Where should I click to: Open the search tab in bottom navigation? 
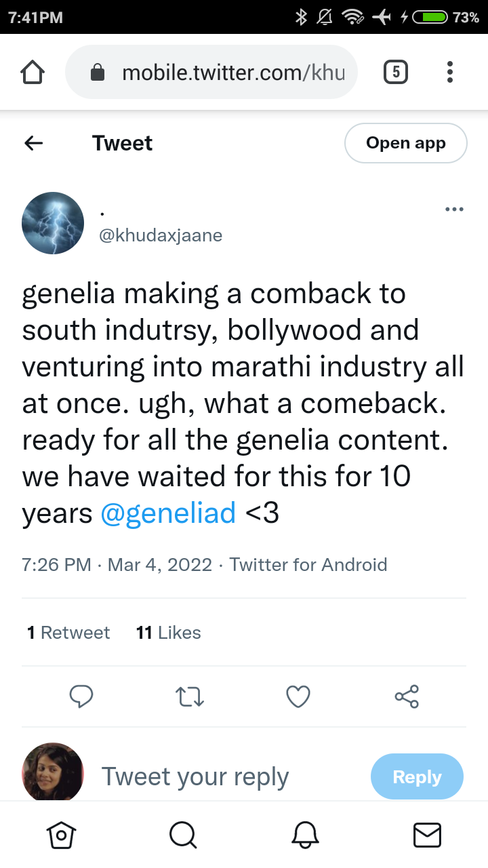(x=183, y=835)
